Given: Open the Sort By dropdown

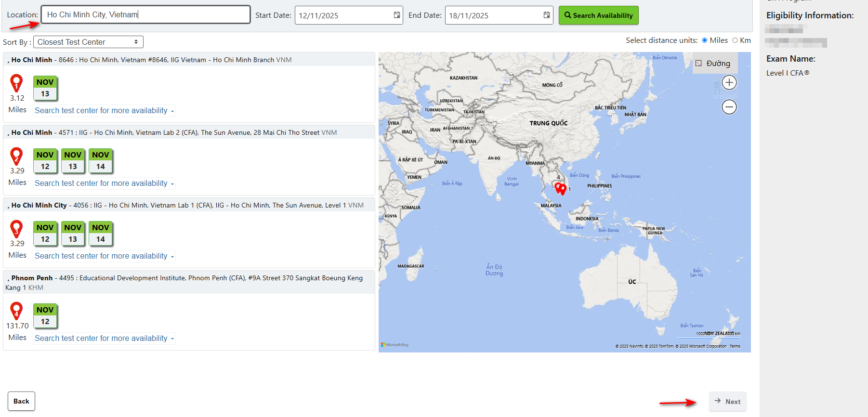Looking at the screenshot, I should pyautogui.click(x=88, y=42).
